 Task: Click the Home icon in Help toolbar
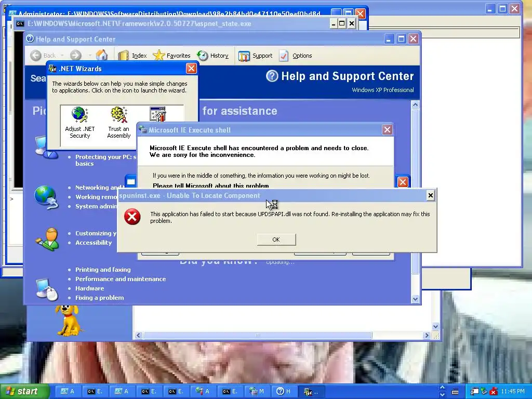(101, 55)
